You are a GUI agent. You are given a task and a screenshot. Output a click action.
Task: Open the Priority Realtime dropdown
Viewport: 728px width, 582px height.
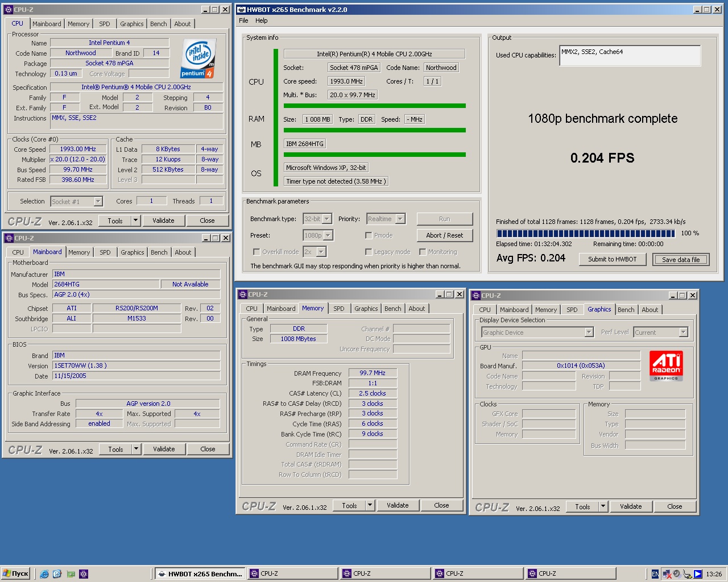point(400,219)
